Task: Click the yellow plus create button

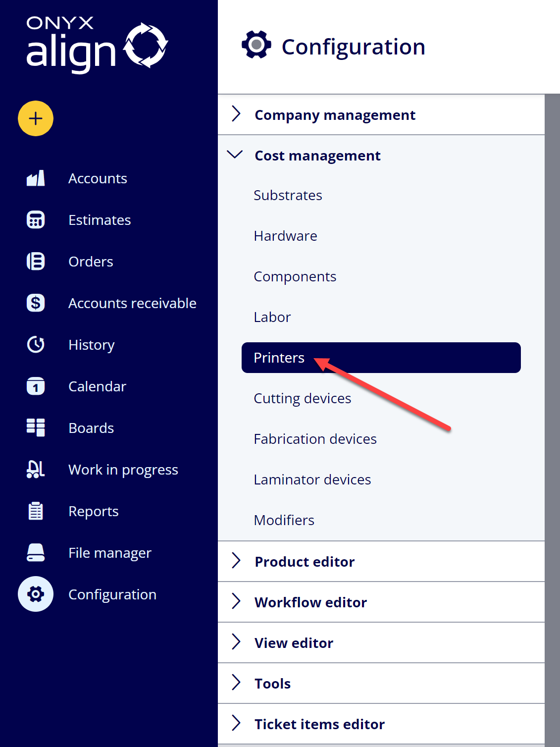Action: (36, 118)
